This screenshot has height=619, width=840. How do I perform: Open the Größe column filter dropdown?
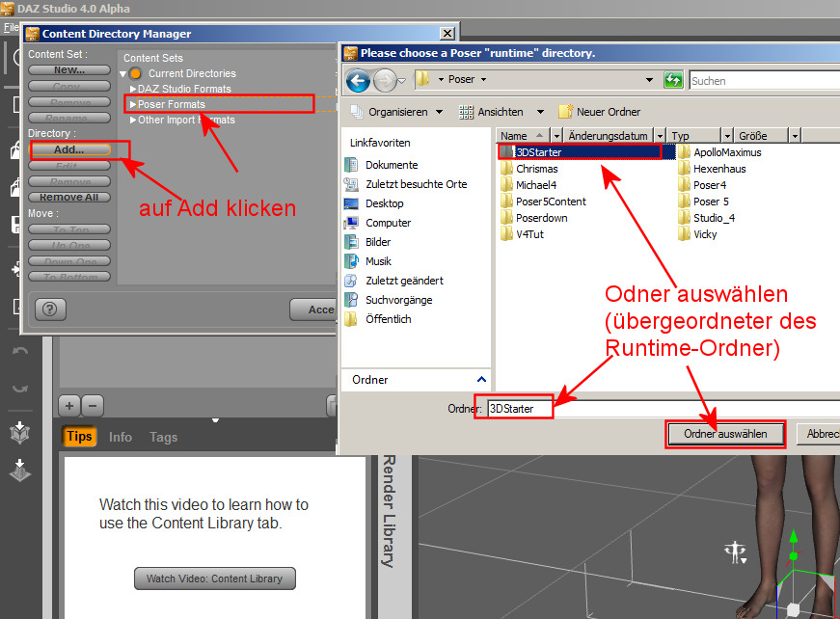(x=795, y=136)
